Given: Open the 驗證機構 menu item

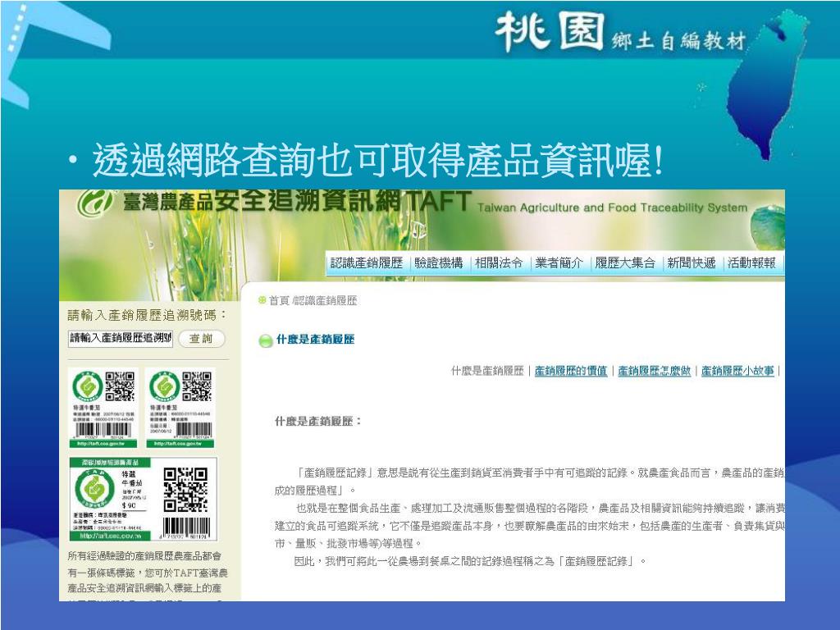Looking at the screenshot, I should click(x=439, y=263).
